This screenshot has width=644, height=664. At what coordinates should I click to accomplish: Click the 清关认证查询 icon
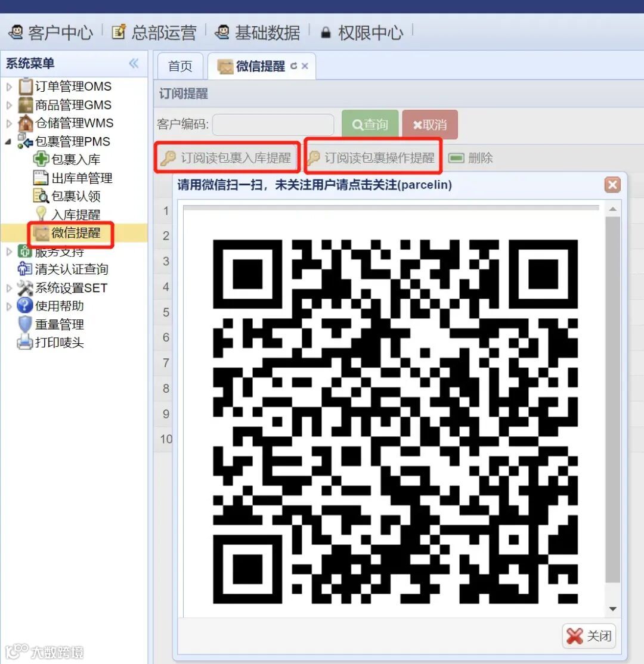click(x=24, y=269)
